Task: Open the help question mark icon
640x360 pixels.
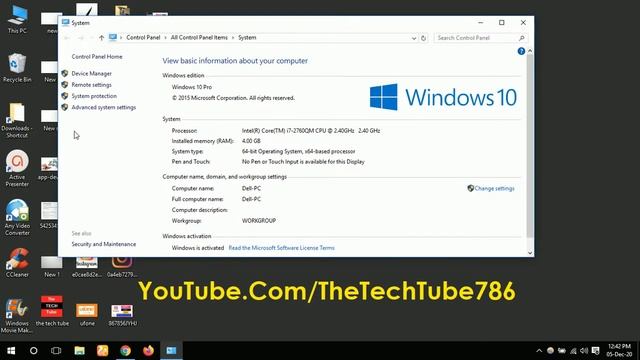Action: (521, 51)
